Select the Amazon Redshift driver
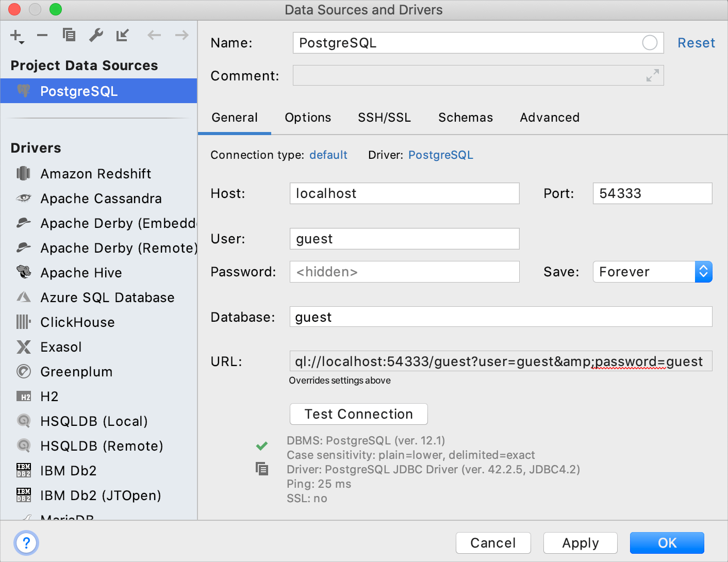 [98, 174]
